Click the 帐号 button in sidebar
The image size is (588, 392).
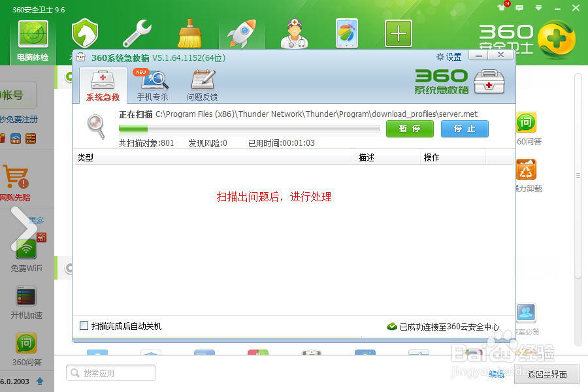pyautogui.click(x=17, y=95)
